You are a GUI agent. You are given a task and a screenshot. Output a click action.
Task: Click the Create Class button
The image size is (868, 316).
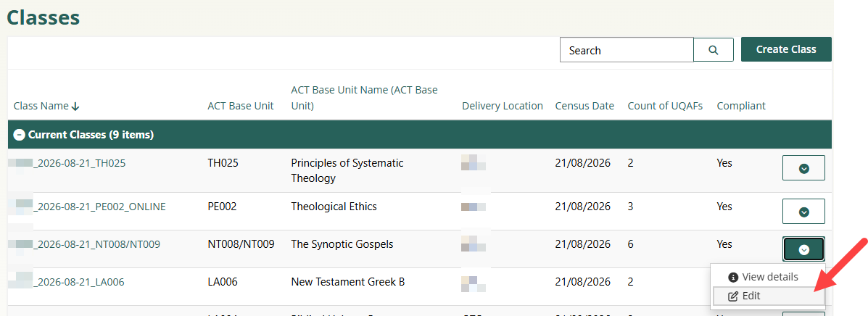click(x=786, y=49)
